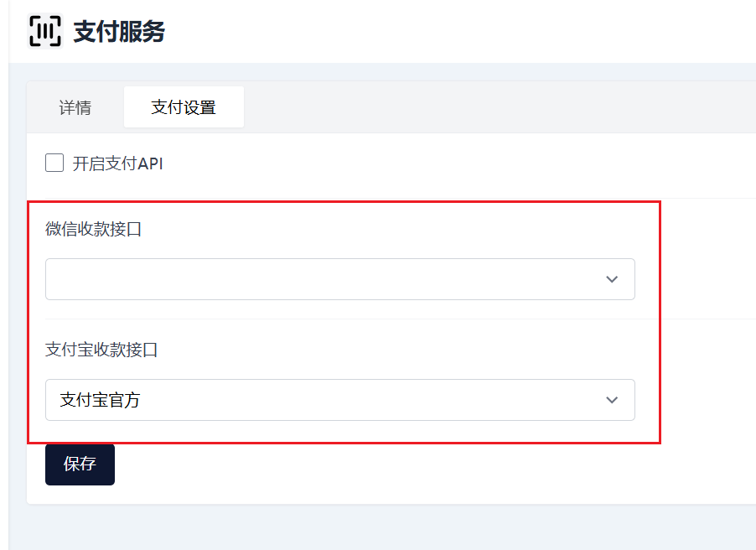The height and width of the screenshot is (550, 756).
Task: Click the 支付服务 barcode logo icon
Action: point(45,31)
